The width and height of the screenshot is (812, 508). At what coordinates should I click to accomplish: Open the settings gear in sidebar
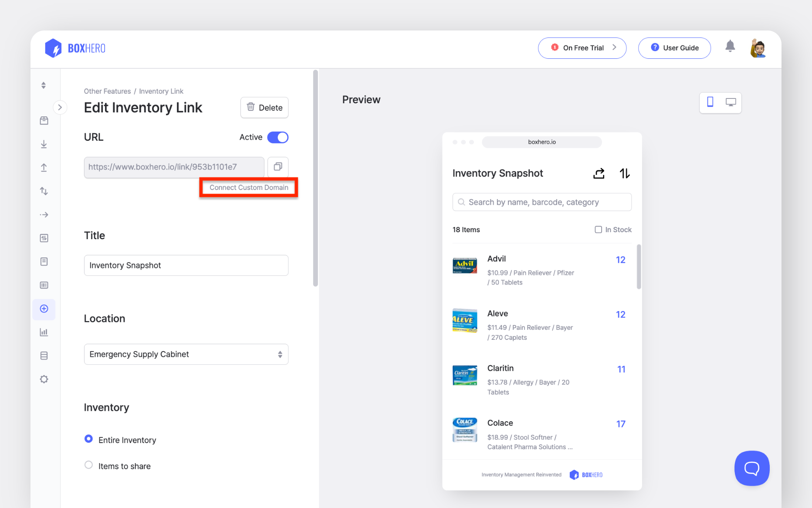coord(44,379)
